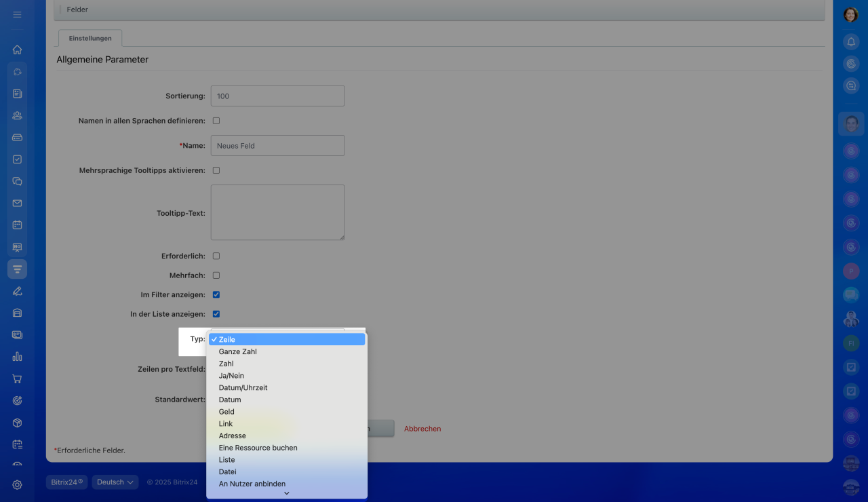Click the 'Felder' breadcrumb title
868x502 pixels.
coord(77,9)
